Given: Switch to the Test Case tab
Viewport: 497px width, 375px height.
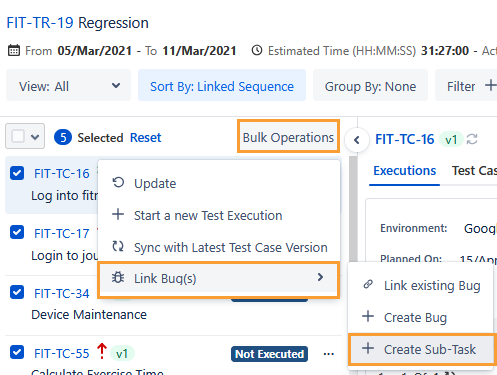Looking at the screenshot, I should click(x=474, y=171).
